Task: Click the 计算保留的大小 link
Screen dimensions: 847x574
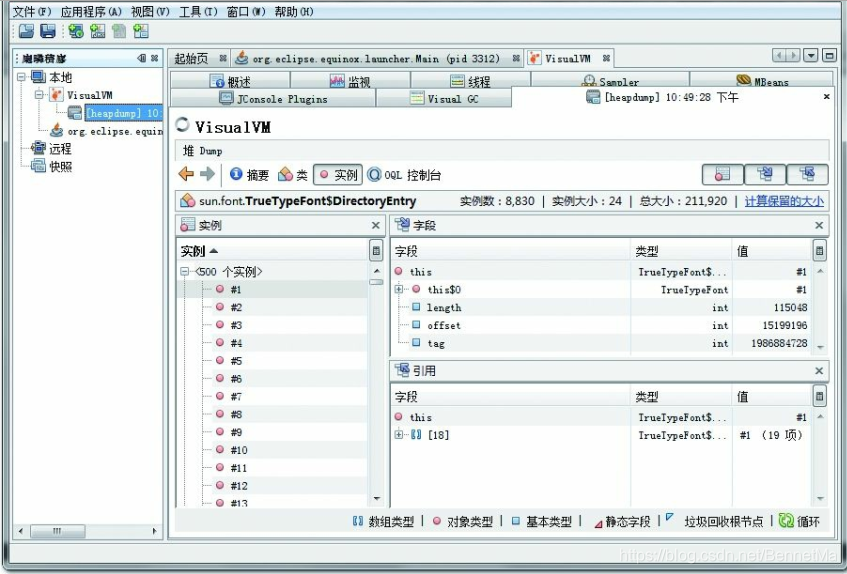Action: pyautogui.click(x=784, y=201)
